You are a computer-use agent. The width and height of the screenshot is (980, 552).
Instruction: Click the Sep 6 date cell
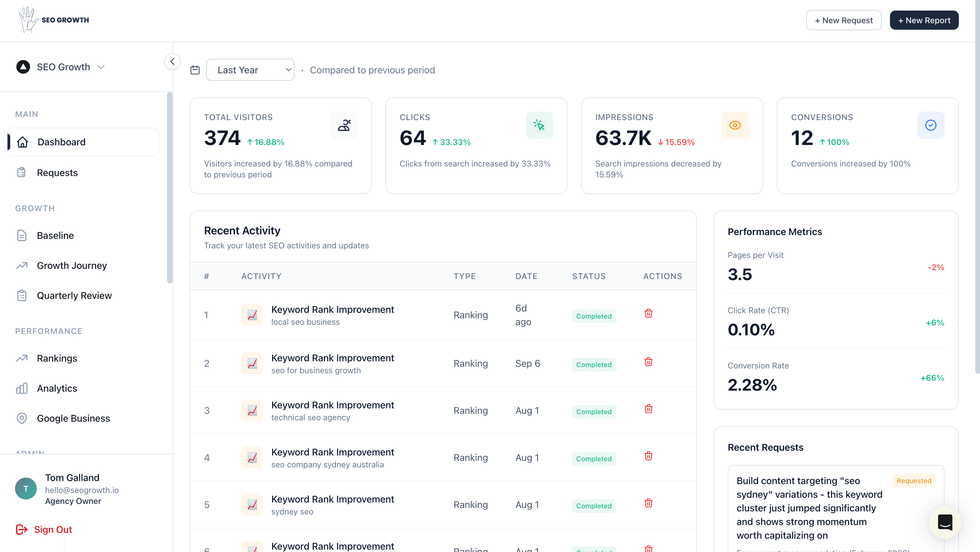tap(528, 363)
